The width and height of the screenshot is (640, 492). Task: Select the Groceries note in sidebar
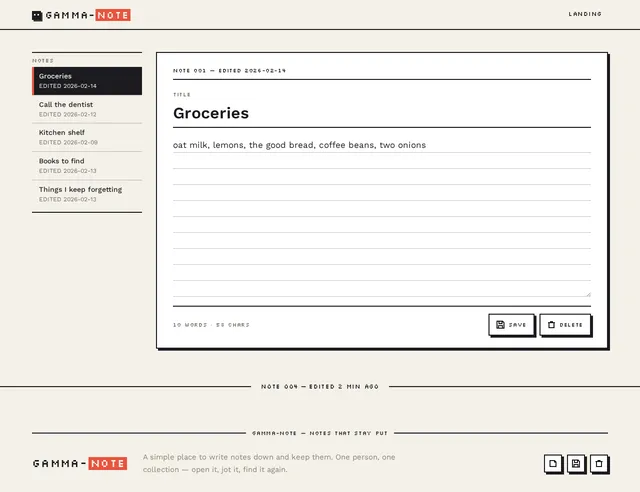[x=87, y=81]
